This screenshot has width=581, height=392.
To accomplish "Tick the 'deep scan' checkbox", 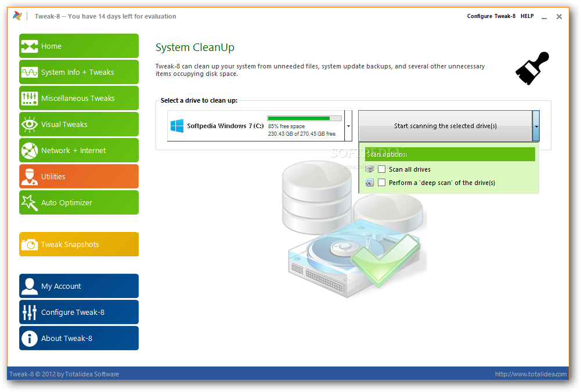I will 382,183.
